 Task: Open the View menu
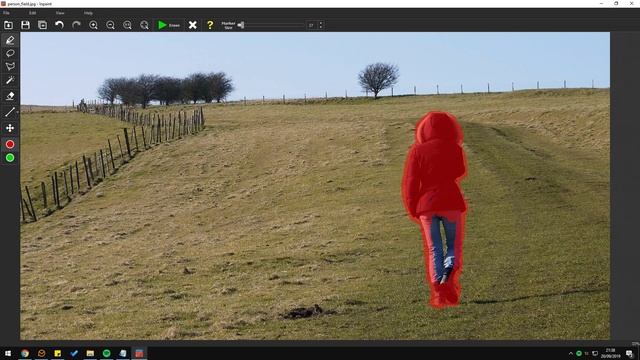(x=60, y=13)
